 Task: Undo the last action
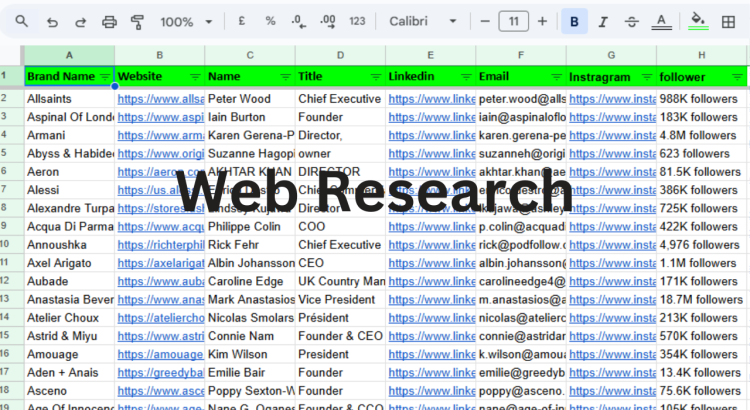[52, 22]
